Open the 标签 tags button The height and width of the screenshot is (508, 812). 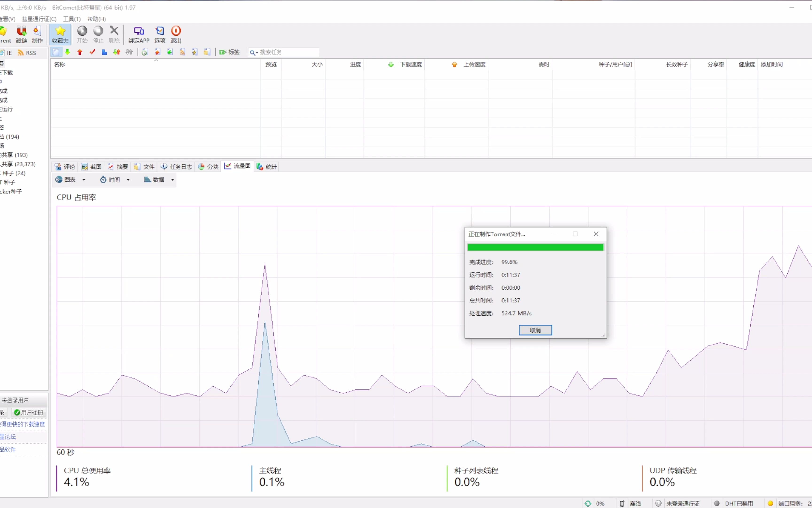pos(230,52)
